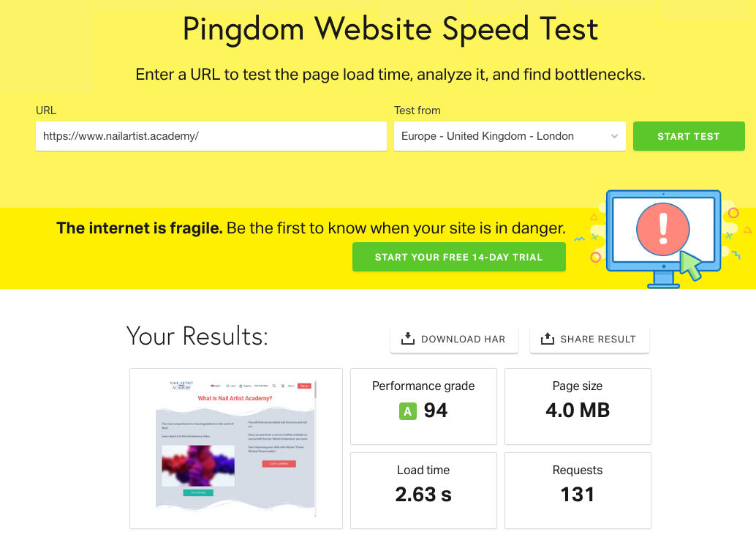
Task: Click the Login icon in the website preview navbar
Action: (x=227, y=386)
